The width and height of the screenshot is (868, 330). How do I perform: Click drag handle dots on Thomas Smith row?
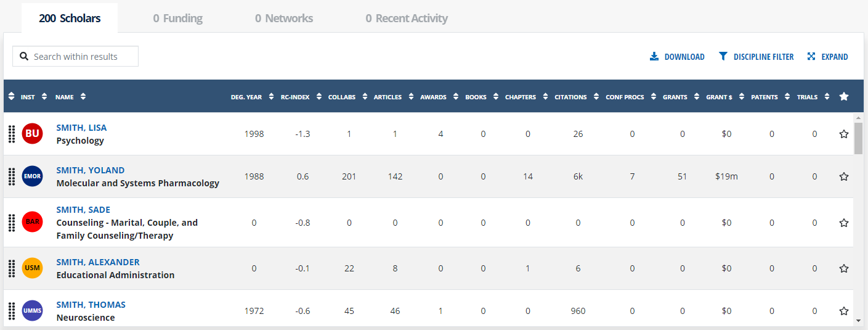pyautogui.click(x=11, y=311)
